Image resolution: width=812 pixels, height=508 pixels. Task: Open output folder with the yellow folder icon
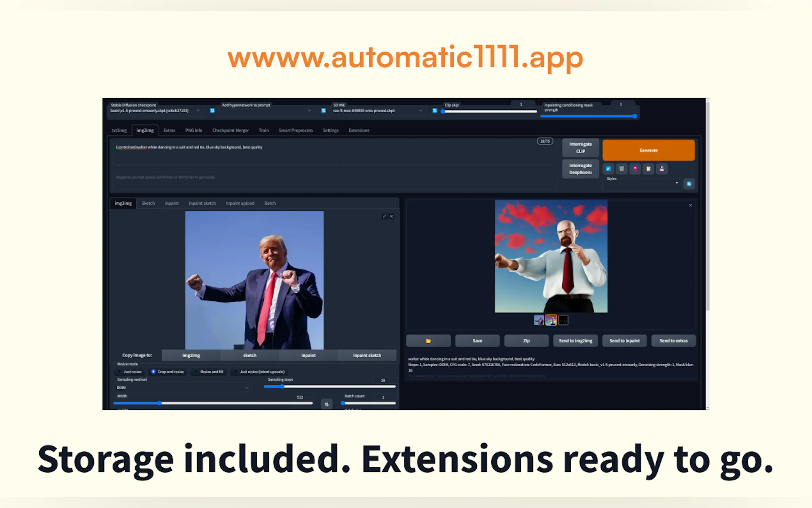tap(428, 341)
